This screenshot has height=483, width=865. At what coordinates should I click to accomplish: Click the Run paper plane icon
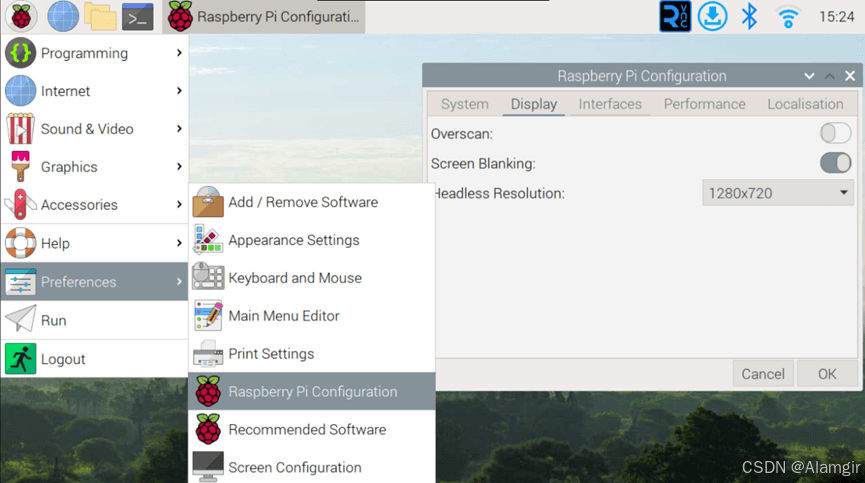[20, 319]
